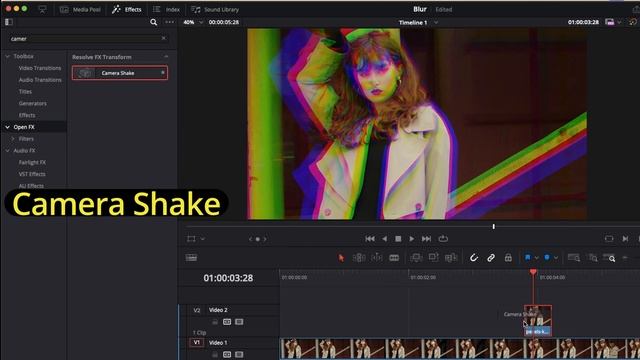Screen dimensions: 640x360
Task: Toggle Position Lock padlock
Action: [508, 258]
